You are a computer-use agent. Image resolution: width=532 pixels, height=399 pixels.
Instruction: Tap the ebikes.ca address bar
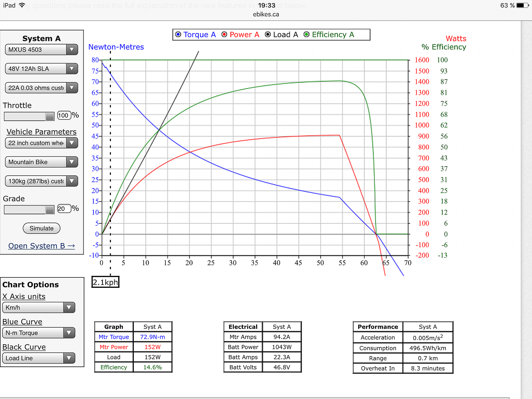pos(266,14)
